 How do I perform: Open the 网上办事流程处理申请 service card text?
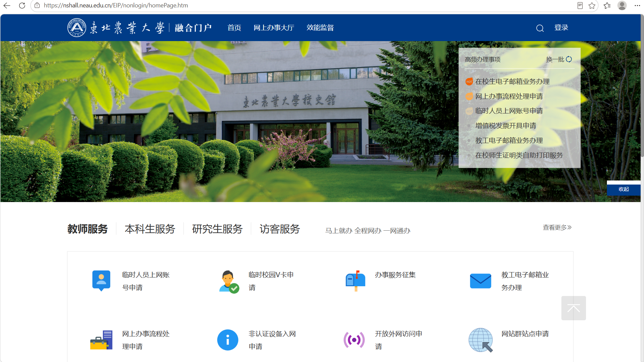(x=146, y=340)
